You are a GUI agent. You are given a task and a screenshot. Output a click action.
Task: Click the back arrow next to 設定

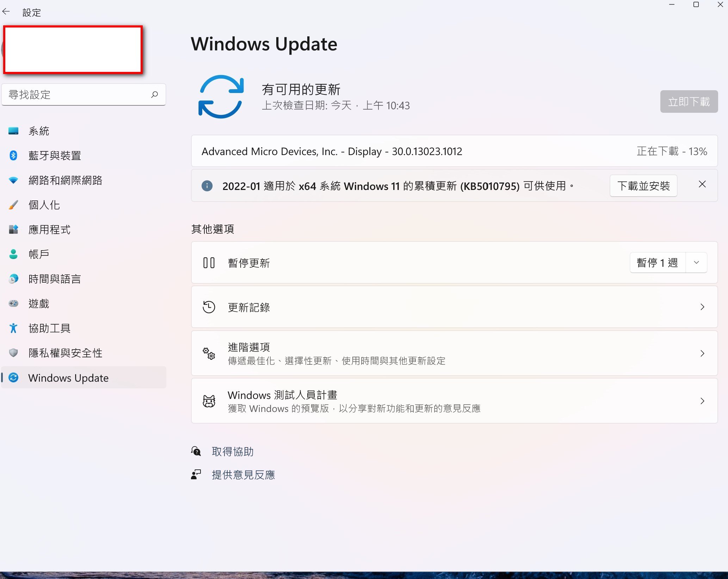6,12
